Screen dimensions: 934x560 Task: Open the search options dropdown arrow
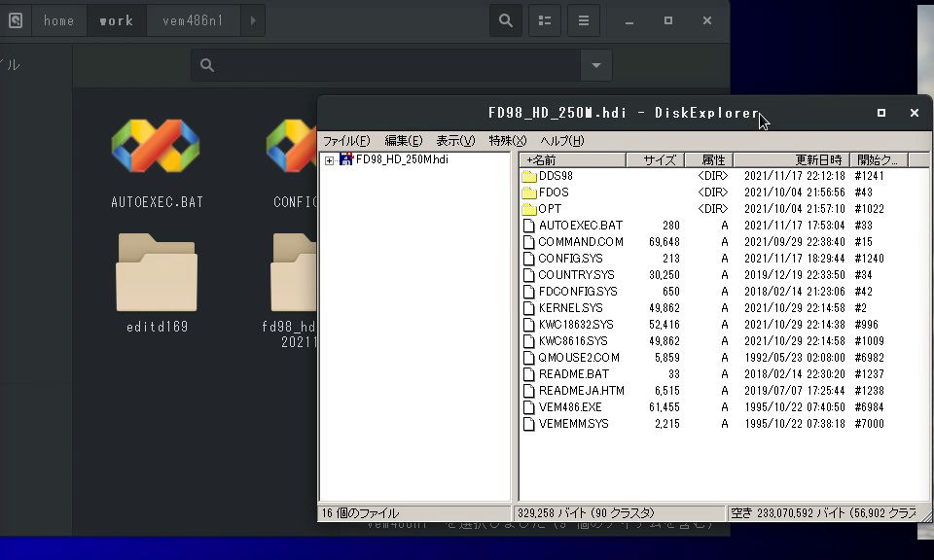(596, 65)
